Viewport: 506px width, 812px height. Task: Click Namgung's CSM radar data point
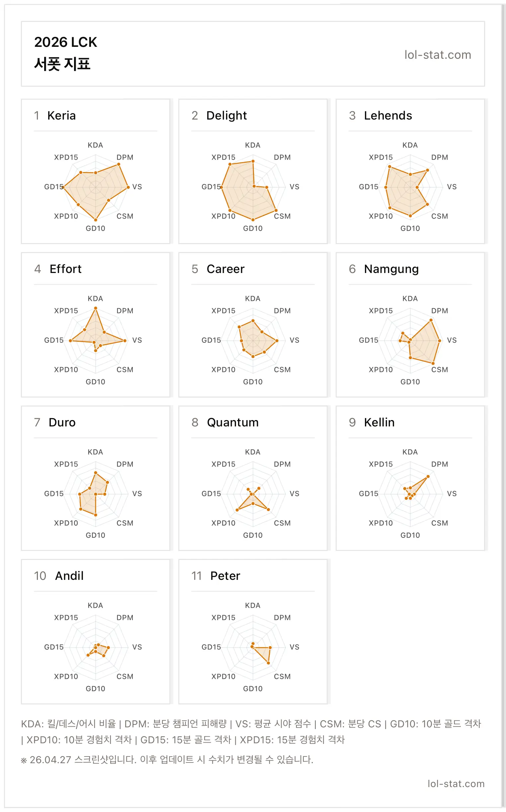[x=433, y=363]
